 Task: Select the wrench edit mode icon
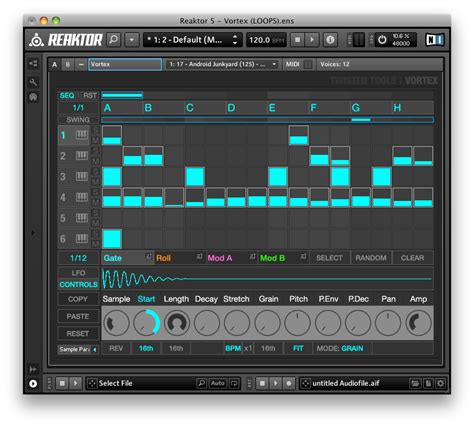(x=33, y=82)
